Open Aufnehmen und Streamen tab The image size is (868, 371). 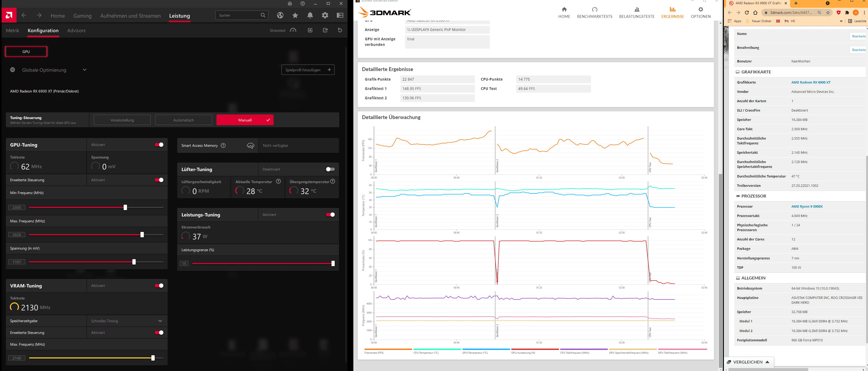(131, 16)
